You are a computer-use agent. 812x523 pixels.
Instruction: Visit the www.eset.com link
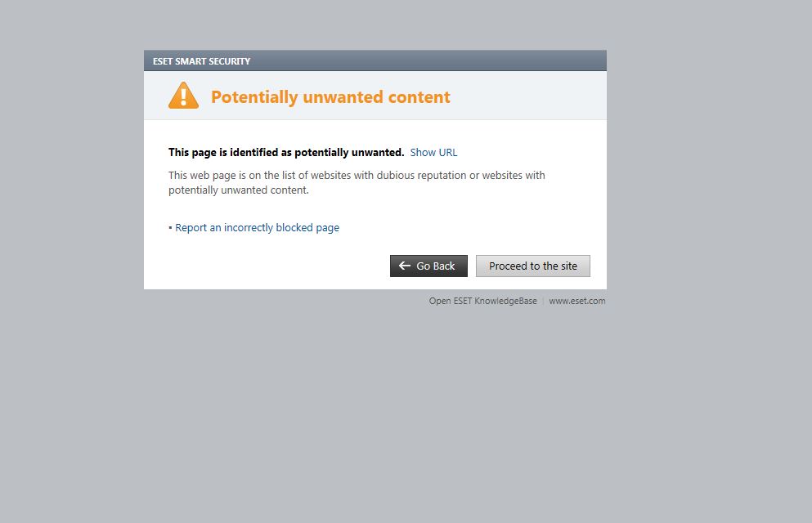[576, 301]
